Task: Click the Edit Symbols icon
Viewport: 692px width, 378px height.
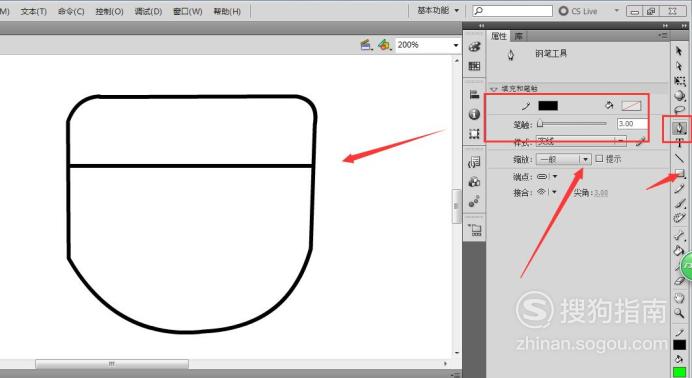Action: [384, 45]
